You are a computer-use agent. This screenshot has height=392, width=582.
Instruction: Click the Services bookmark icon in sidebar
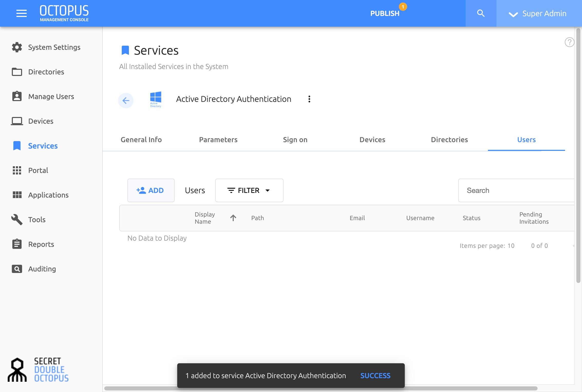17,146
